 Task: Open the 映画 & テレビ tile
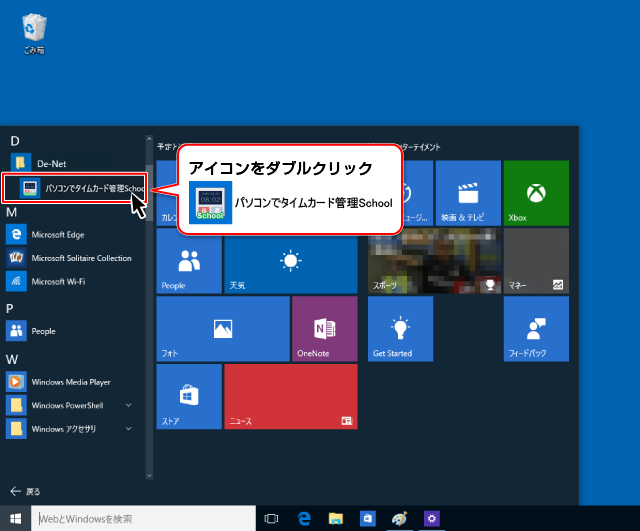click(468, 193)
